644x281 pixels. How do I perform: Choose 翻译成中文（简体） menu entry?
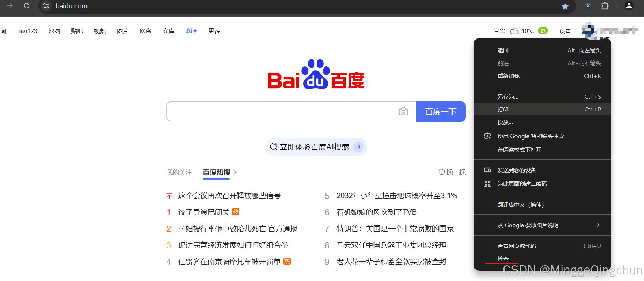pyautogui.click(x=542, y=204)
